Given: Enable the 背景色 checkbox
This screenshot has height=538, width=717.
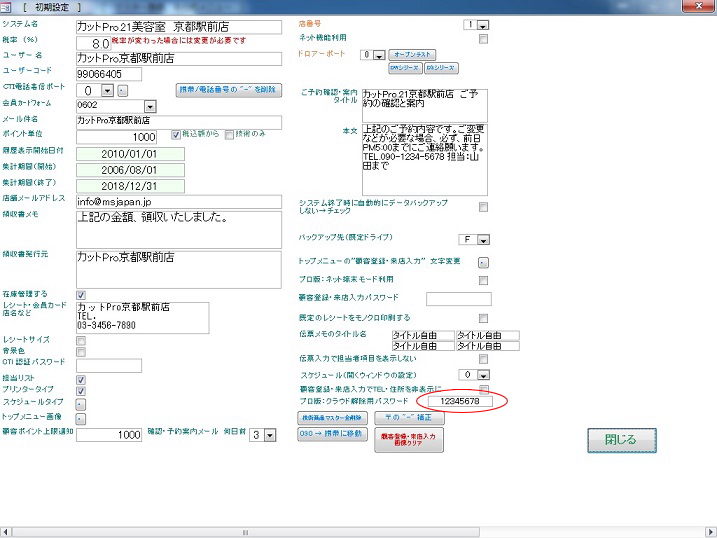Looking at the screenshot, I should tap(81, 352).
